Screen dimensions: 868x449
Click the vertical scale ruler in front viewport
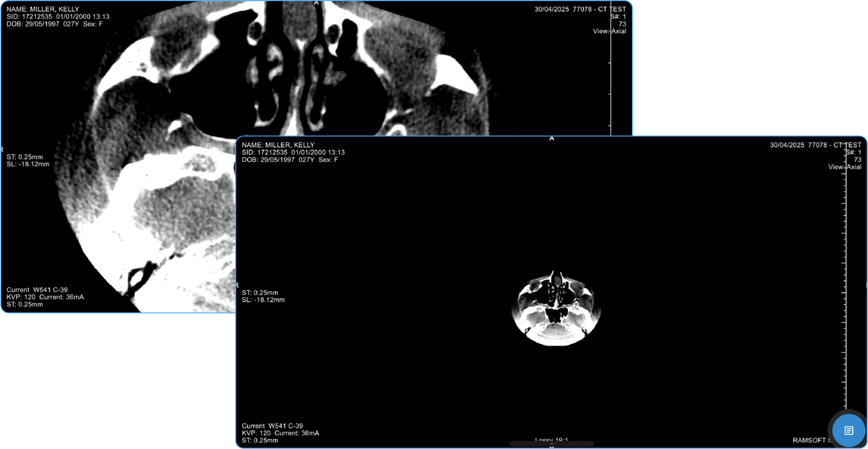[x=845, y=283]
